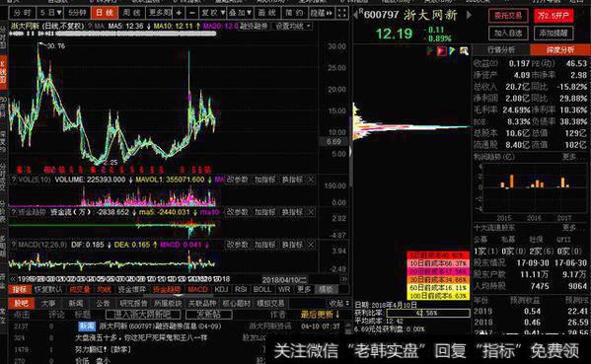Zoom in chart with plus icon

tap(179, 13)
